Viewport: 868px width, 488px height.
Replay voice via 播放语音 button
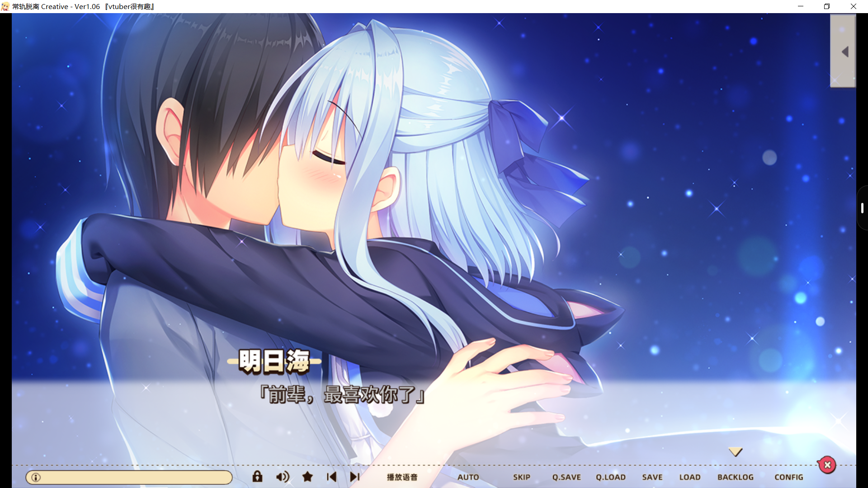[402, 477]
